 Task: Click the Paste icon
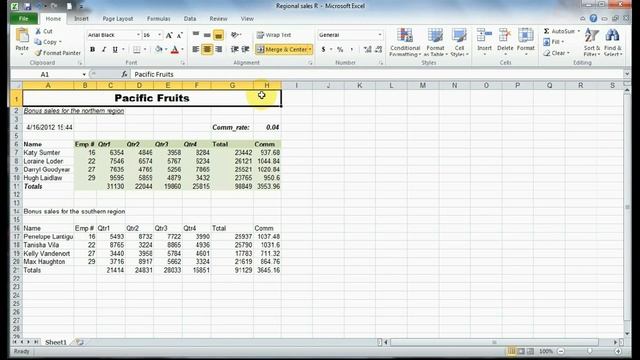point(22,36)
